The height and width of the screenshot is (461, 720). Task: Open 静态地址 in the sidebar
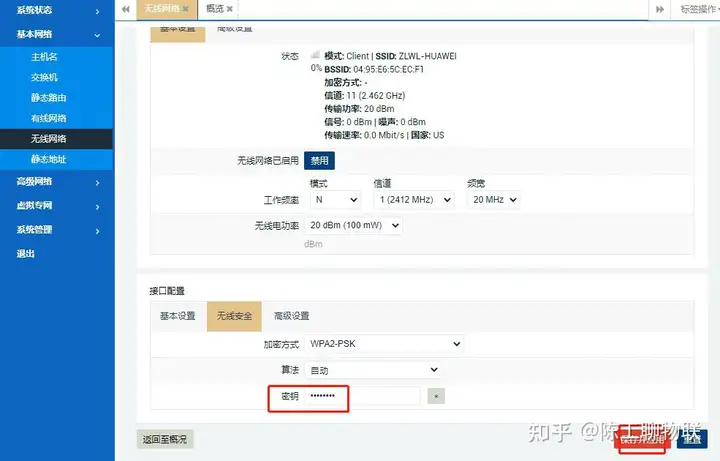click(x=49, y=159)
